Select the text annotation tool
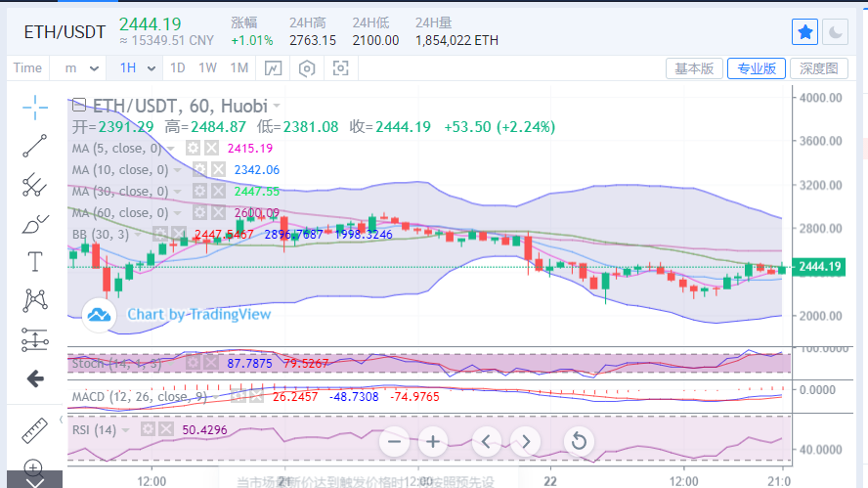This screenshot has width=868, height=488. coord(35,261)
